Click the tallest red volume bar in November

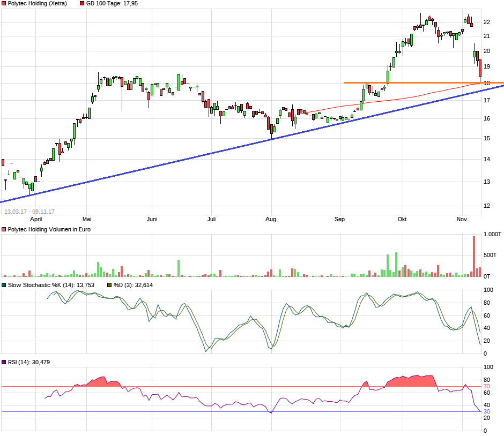coord(474,256)
